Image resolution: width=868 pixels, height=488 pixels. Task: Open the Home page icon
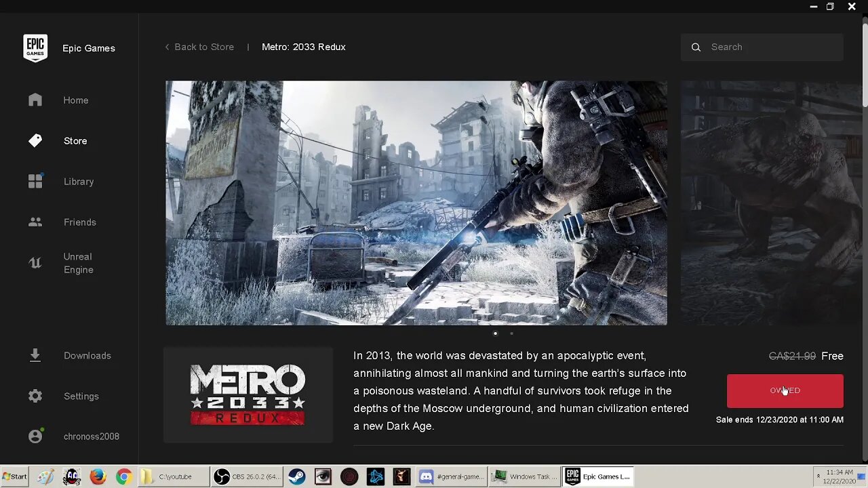point(35,100)
